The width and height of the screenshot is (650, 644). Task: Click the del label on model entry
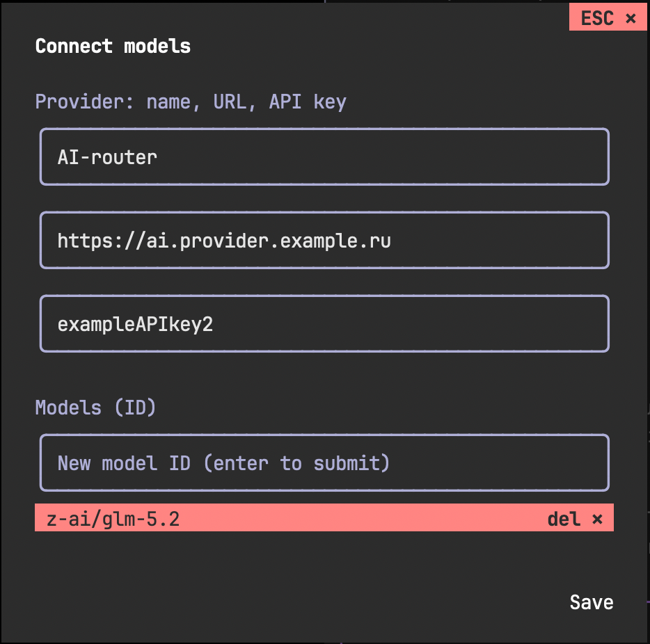tap(564, 519)
